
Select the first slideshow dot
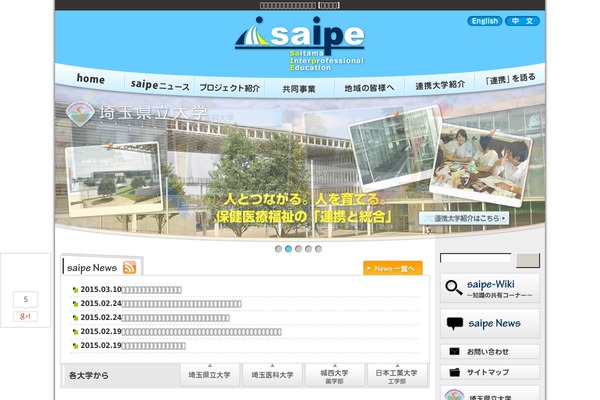click(x=278, y=249)
